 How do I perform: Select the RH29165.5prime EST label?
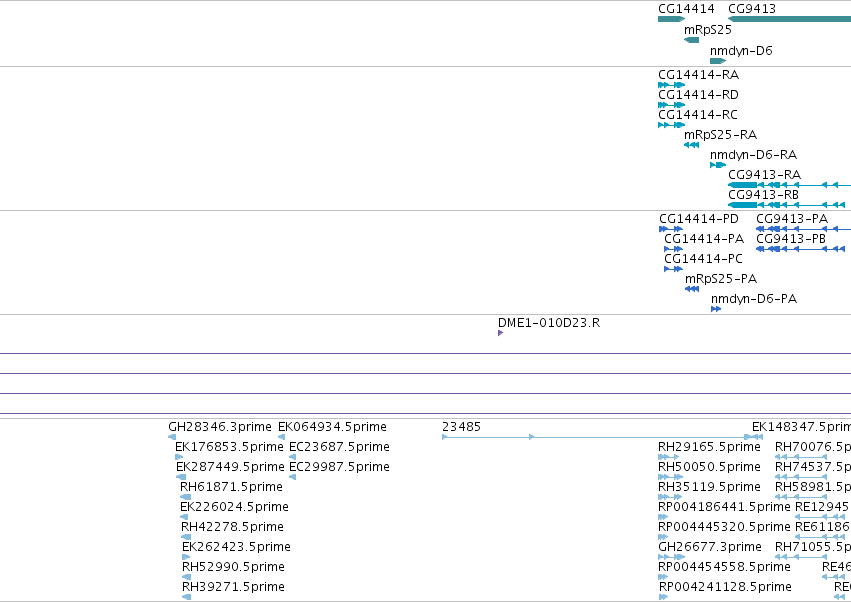coord(709,447)
